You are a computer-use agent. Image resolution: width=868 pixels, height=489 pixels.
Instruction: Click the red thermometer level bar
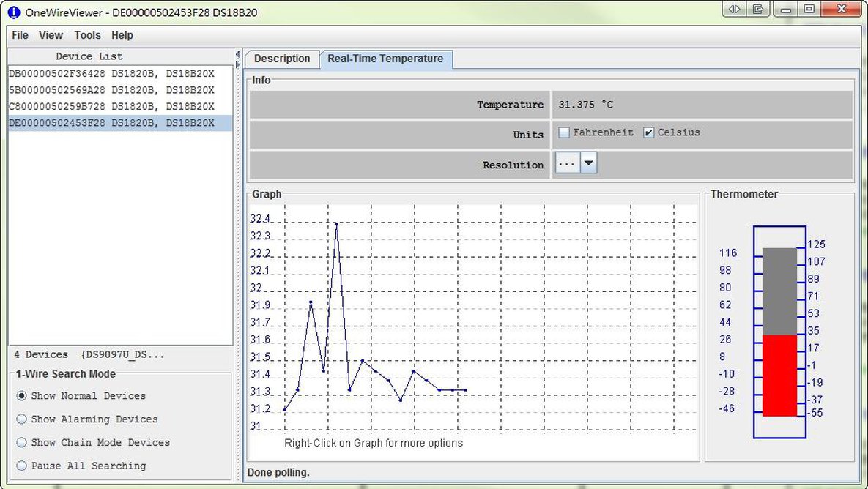779,376
